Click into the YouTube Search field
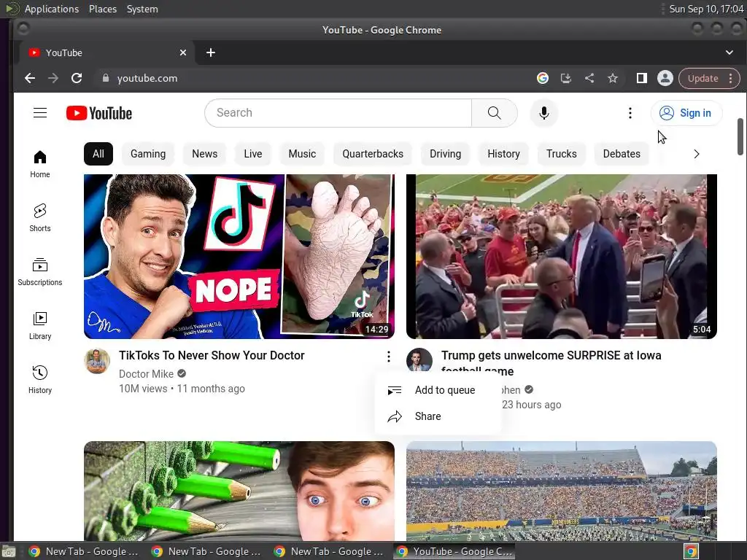Viewport: 747px width, 560px height. click(338, 113)
